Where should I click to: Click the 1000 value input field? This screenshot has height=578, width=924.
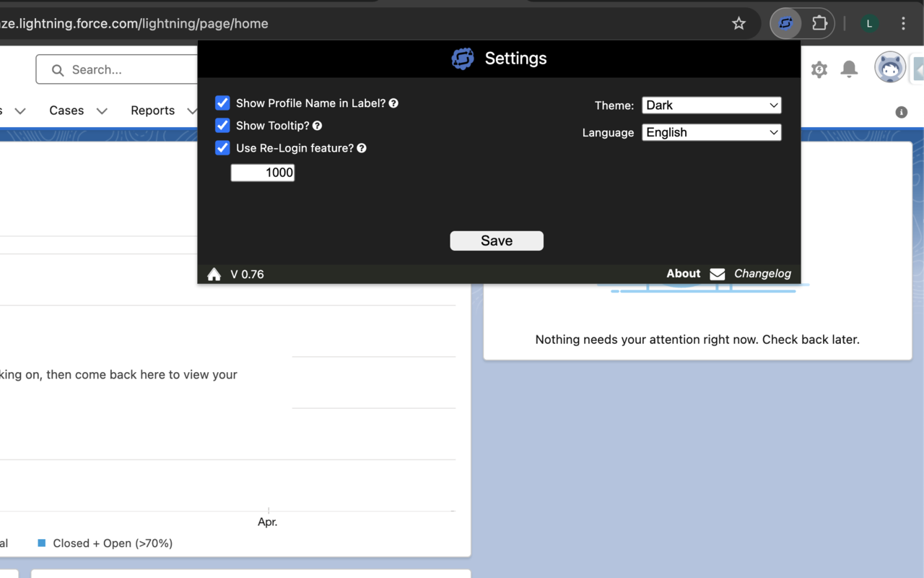tap(263, 172)
